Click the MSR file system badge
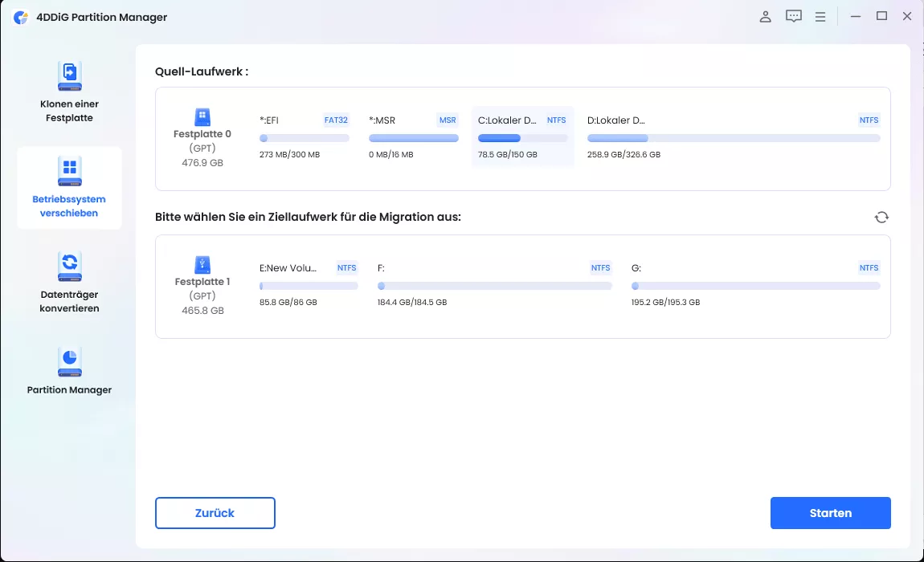The height and width of the screenshot is (562, 924). [x=448, y=120]
